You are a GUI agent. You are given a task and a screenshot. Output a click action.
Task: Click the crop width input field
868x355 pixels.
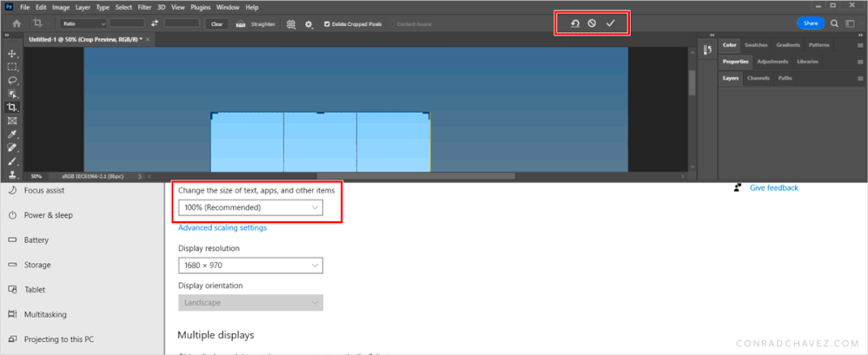pos(127,23)
